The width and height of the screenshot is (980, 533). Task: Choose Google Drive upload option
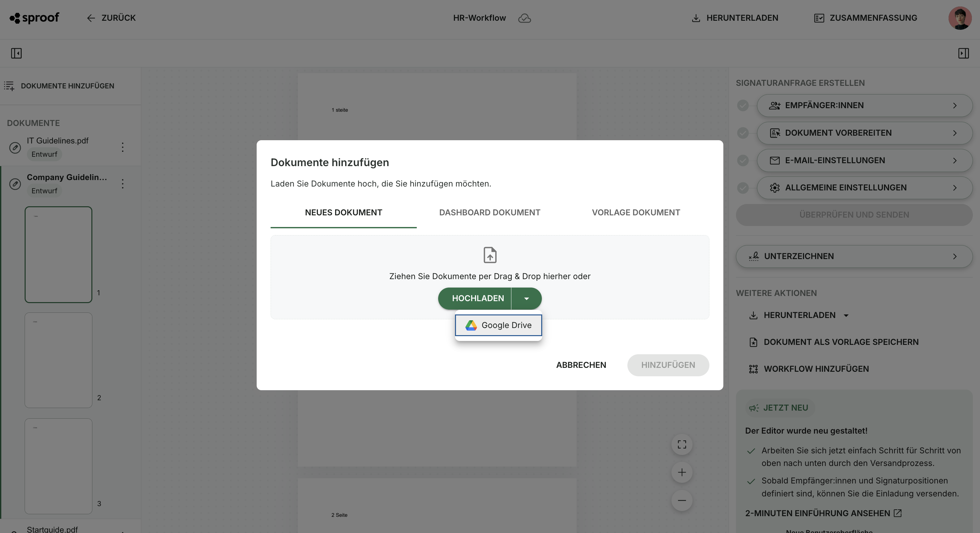[x=498, y=325]
